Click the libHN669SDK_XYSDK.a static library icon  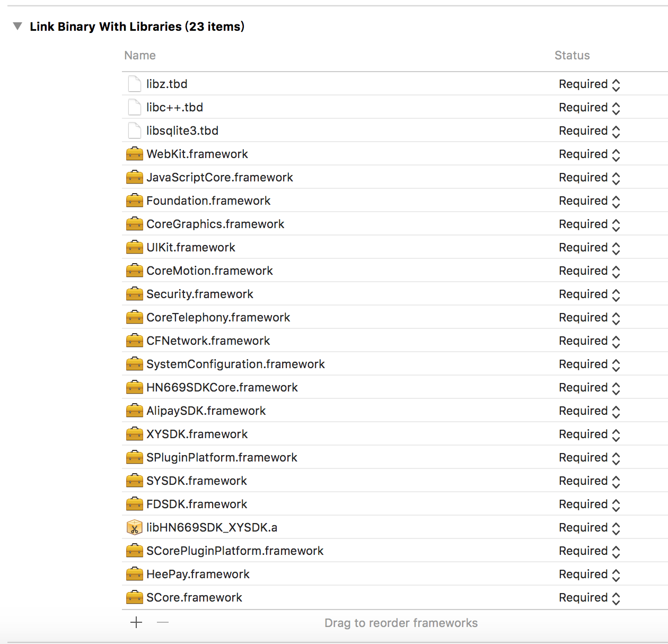135,527
